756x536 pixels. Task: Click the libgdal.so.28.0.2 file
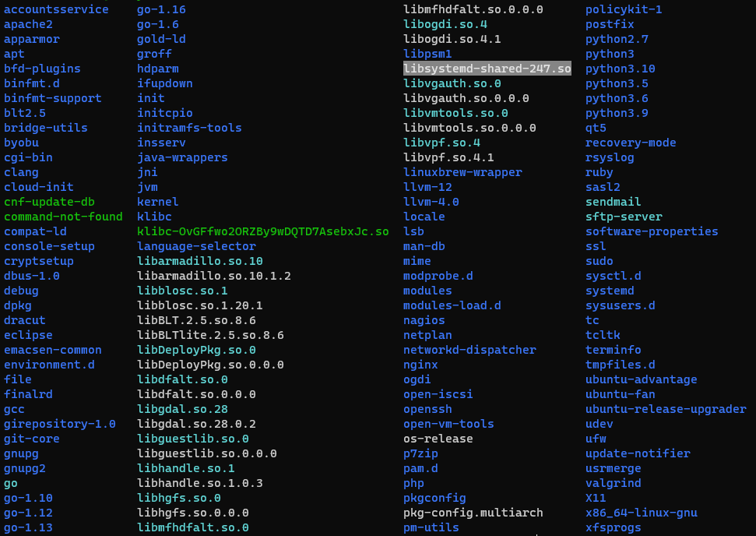click(x=196, y=424)
